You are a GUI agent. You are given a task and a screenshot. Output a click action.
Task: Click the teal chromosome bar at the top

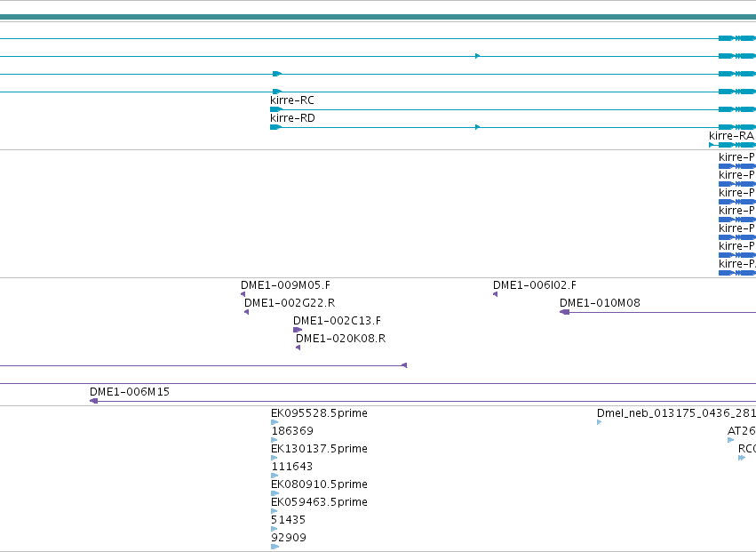pos(378,18)
